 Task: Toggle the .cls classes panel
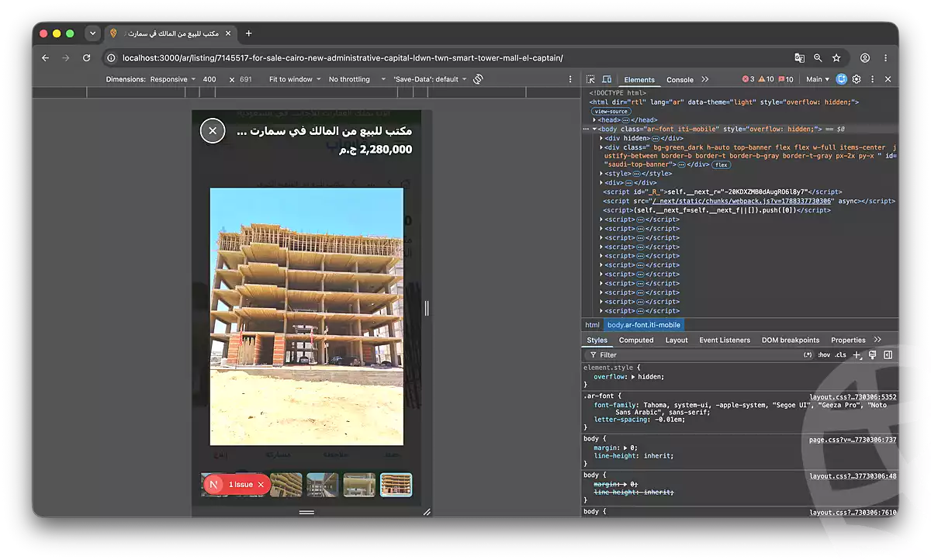click(840, 355)
